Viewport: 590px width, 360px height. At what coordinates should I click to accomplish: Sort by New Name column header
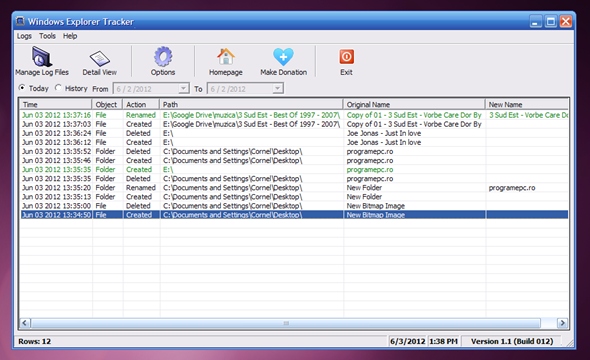coord(527,104)
